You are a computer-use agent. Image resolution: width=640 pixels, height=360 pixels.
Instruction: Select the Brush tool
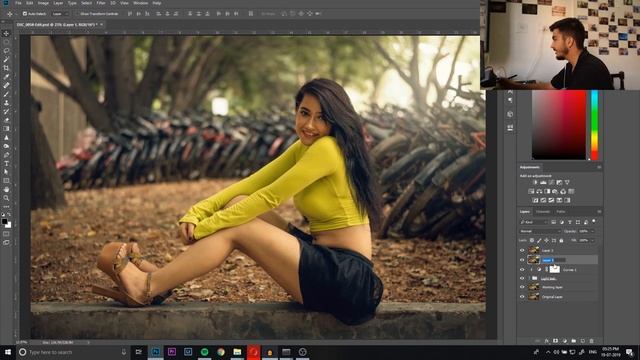(6, 94)
